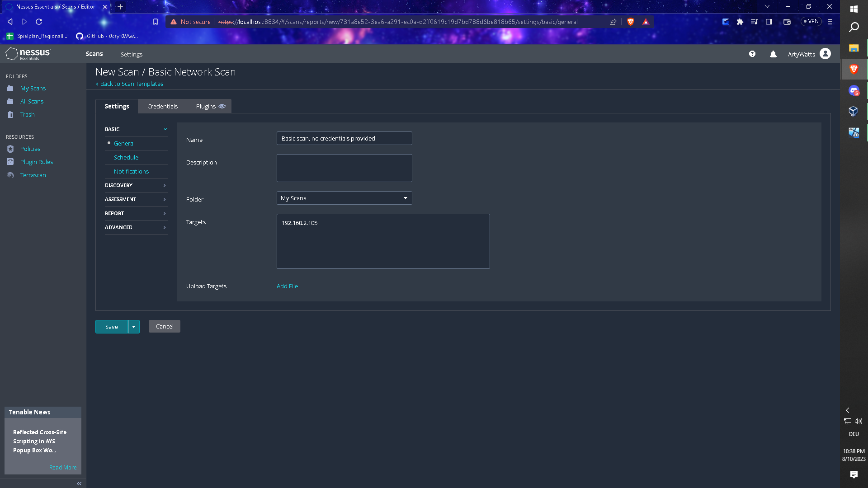Expand the Discovery settings section
Screen dimensions: 868x488
tap(136, 185)
